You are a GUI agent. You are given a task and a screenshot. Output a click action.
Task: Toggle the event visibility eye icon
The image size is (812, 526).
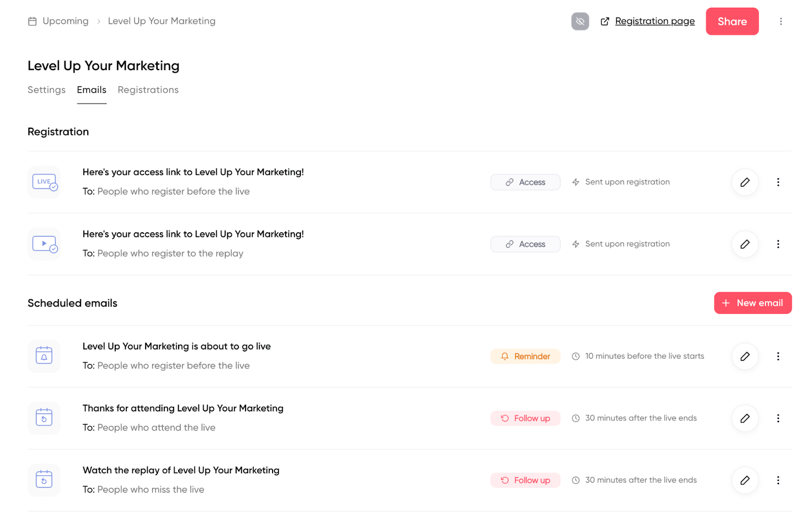(580, 21)
